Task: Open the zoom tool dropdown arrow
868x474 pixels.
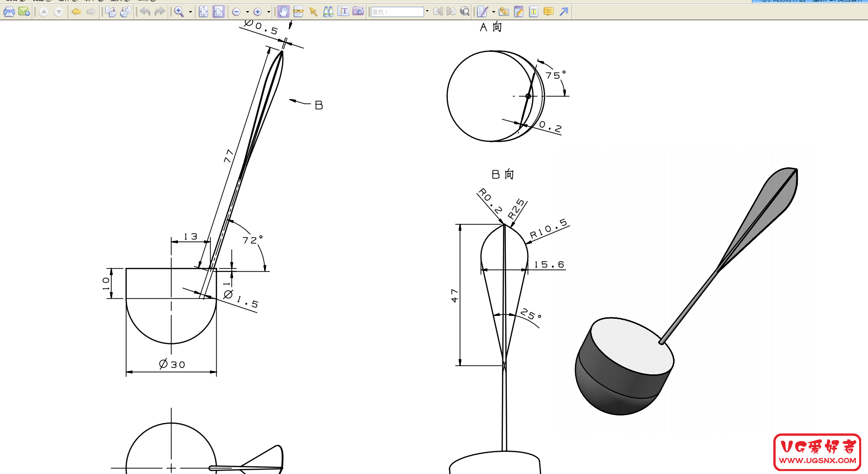Action: pos(190,12)
